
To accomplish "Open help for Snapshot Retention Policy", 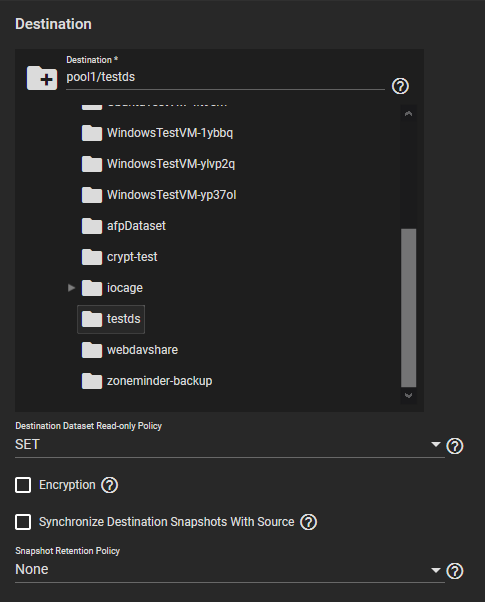I will (x=455, y=571).
